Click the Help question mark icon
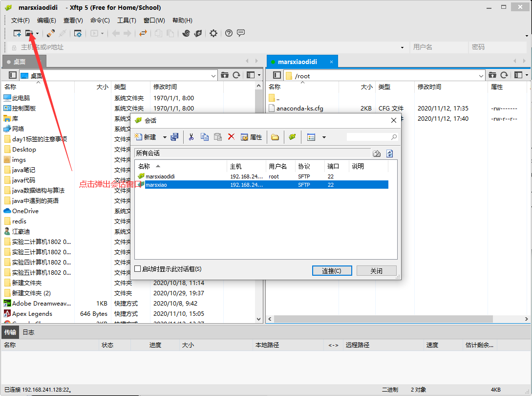 [229, 33]
